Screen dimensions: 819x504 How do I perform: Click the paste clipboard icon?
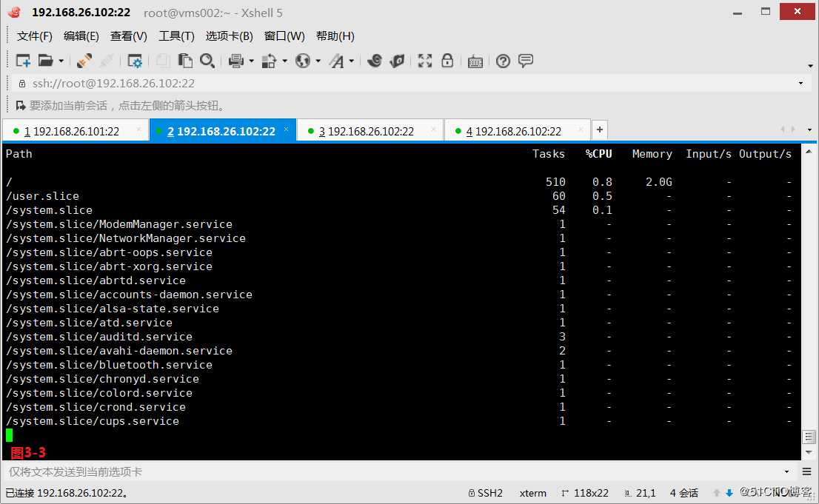[x=185, y=61]
